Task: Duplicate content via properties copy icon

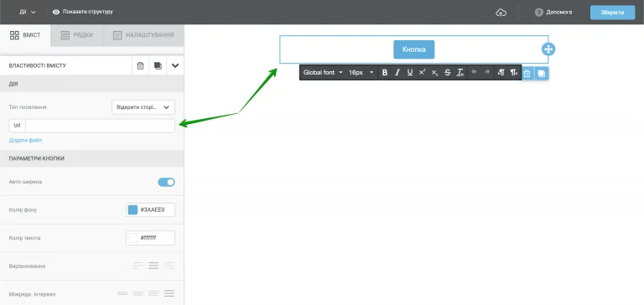Action: pos(158,65)
